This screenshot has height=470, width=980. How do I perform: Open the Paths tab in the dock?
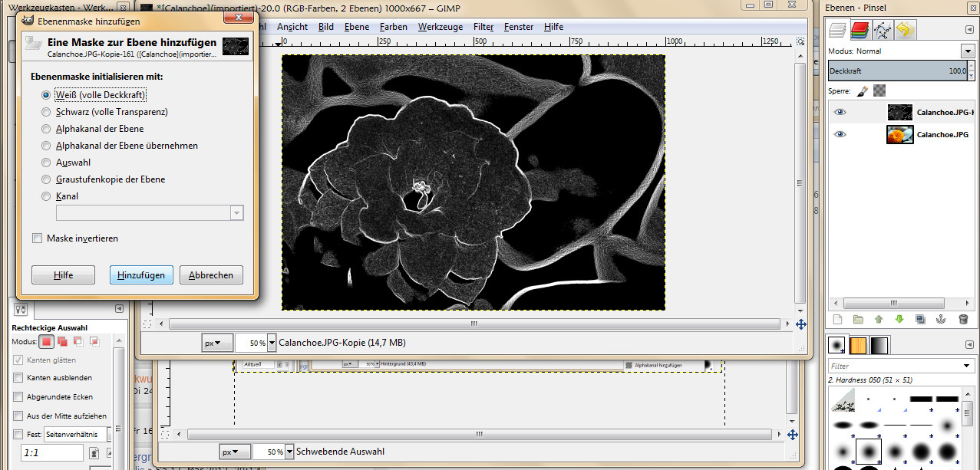coord(883,30)
